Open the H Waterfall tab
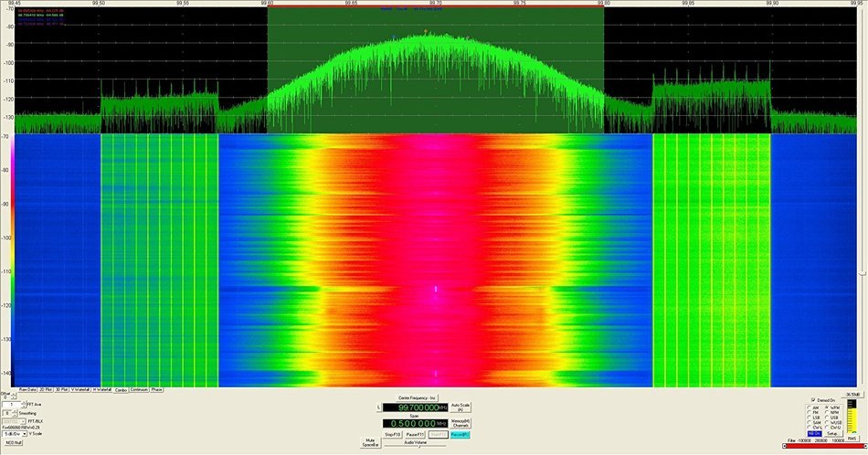 [x=101, y=390]
